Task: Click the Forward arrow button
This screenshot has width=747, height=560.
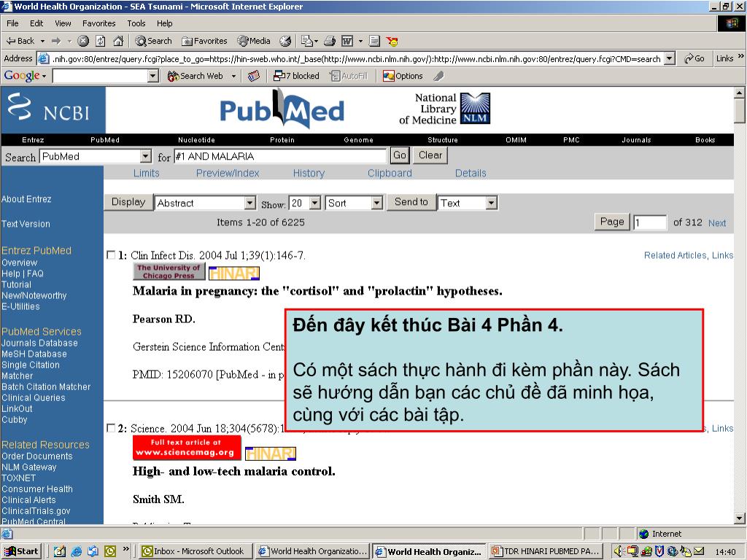Action: coord(56,42)
